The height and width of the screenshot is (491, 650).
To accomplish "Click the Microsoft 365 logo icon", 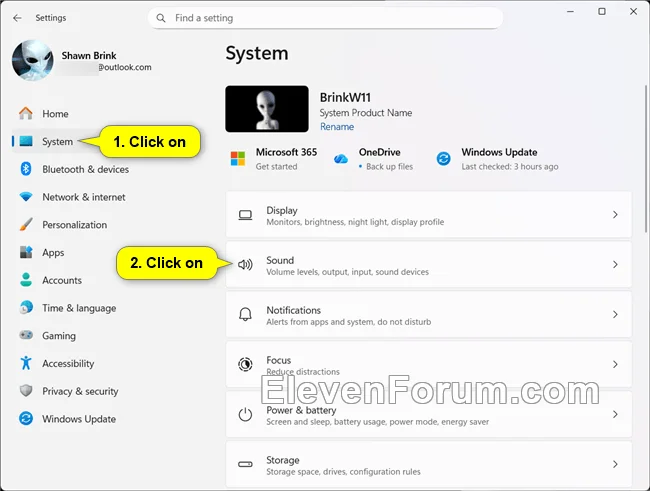I will (238, 158).
